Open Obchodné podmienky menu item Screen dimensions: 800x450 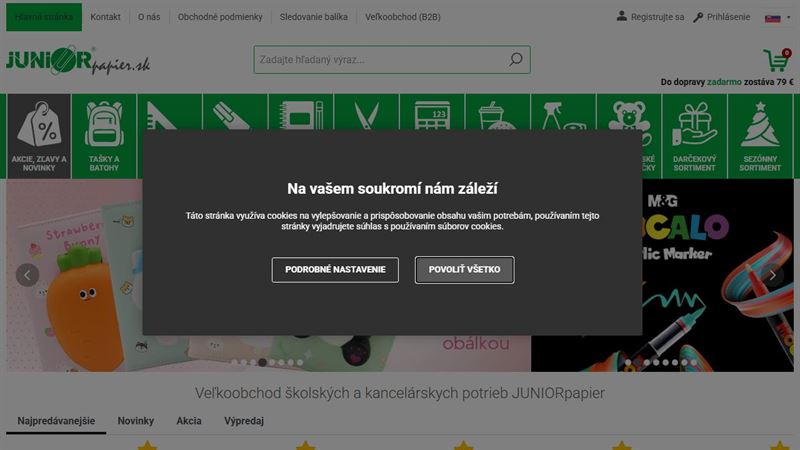coord(220,17)
